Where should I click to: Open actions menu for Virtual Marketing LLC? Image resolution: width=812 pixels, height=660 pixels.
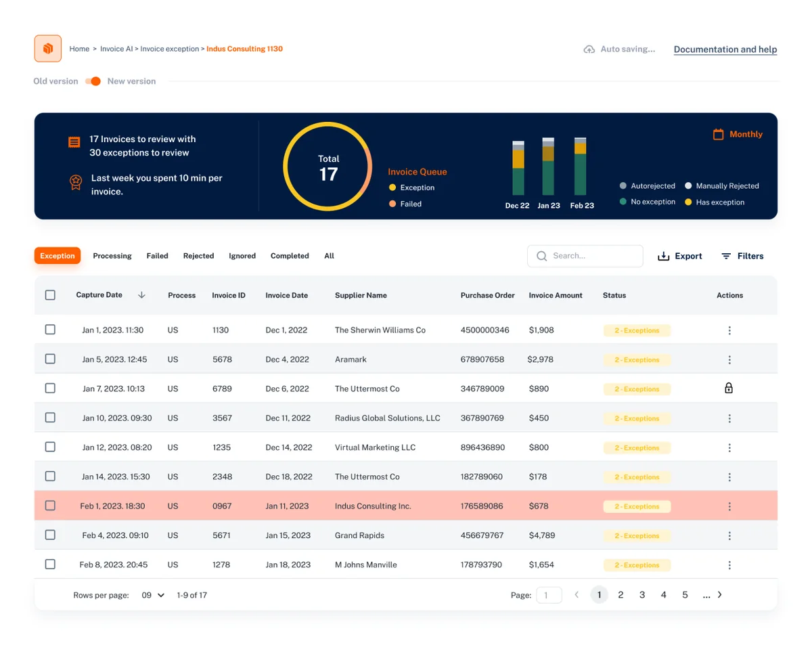pos(729,447)
